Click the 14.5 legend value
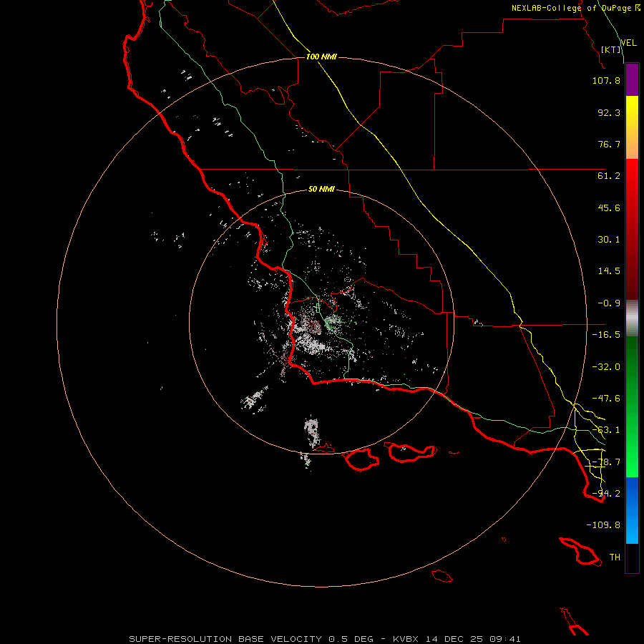The image size is (644, 644). (x=609, y=271)
